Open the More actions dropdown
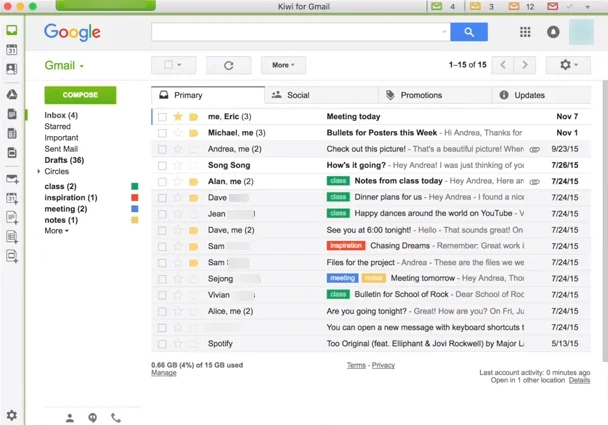 pos(283,65)
